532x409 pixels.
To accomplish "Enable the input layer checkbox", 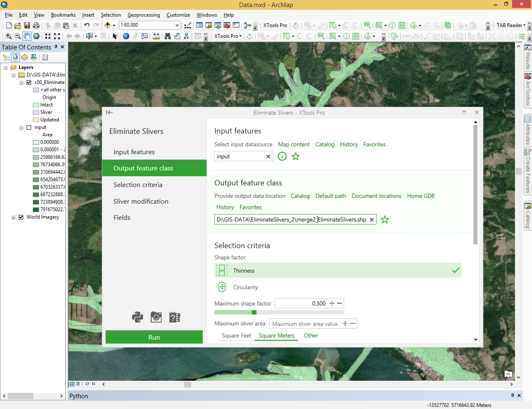I will click(x=29, y=127).
